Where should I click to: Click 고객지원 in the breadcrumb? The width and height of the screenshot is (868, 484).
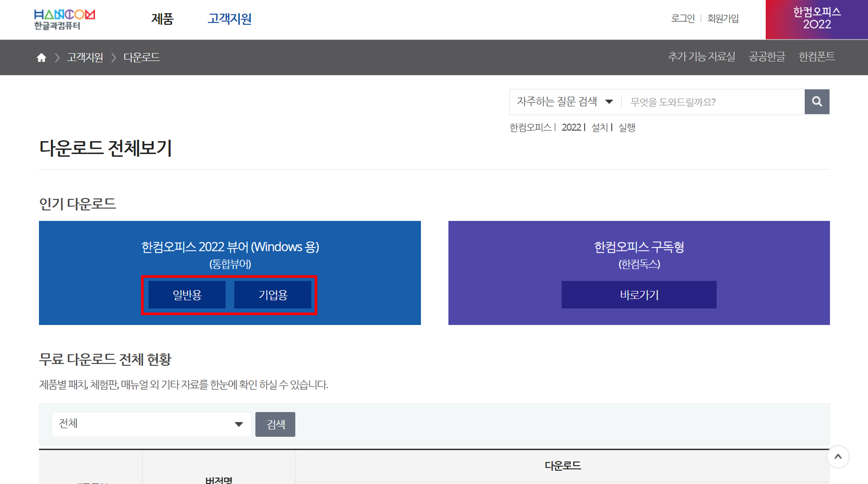point(85,57)
